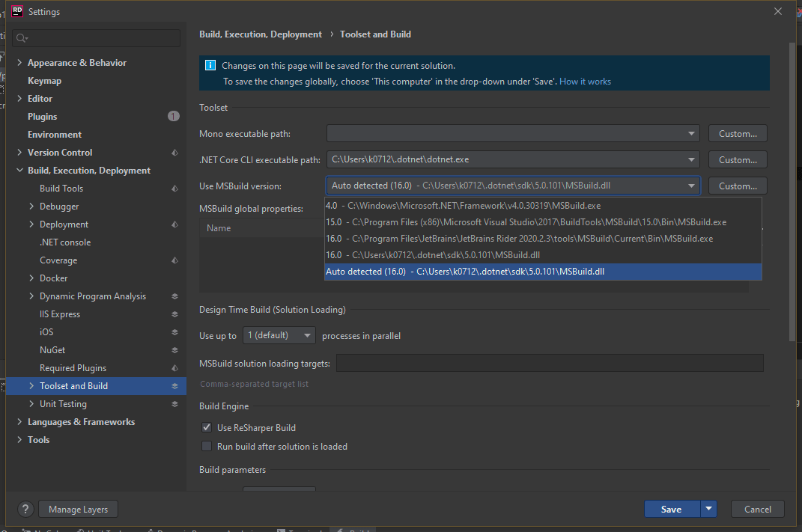Click the Cancel button

click(758, 509)
